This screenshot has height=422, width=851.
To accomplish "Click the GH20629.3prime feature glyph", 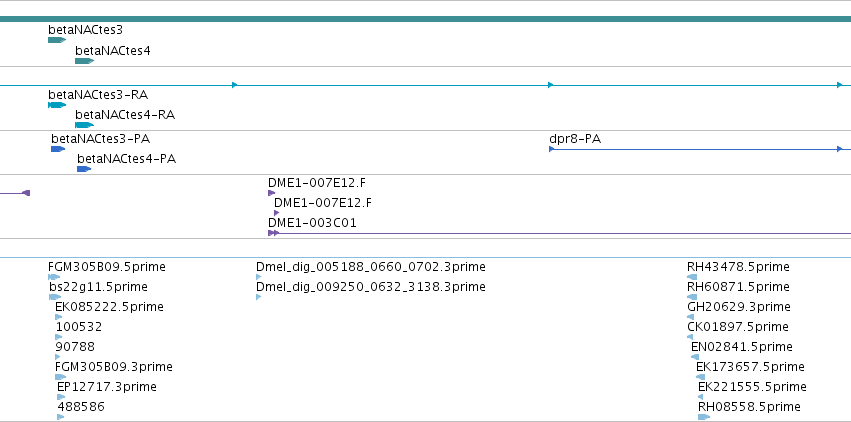I will coord(690,317).
